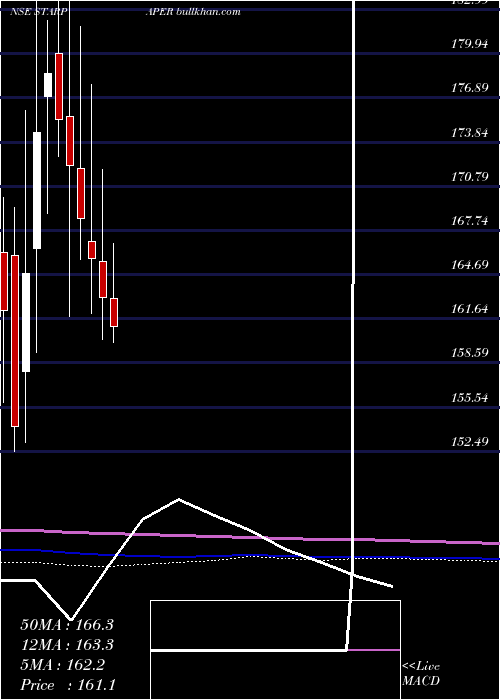Screen dimensions: 500x700
Task: Click the last red candlestick near 161.64
Action: (114, 312)
